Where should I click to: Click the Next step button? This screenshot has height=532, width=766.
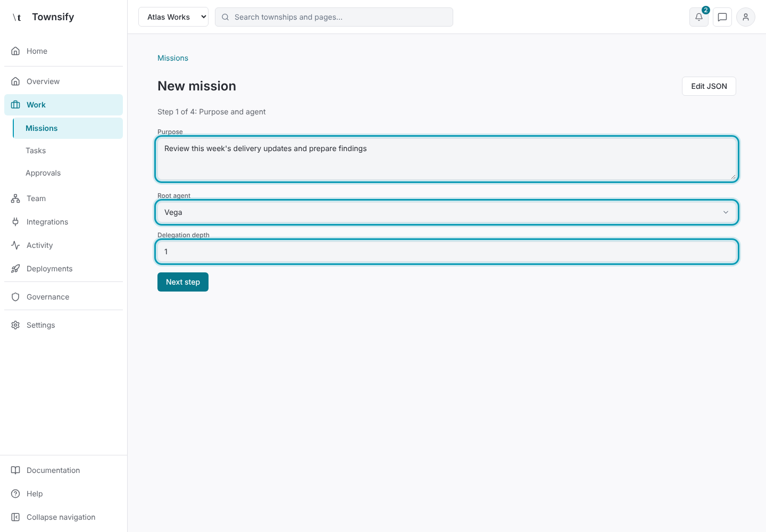pos(183,282)
